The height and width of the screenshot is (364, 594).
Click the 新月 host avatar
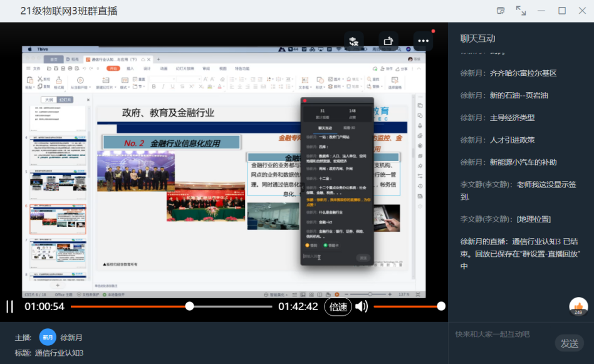[48, 337]
